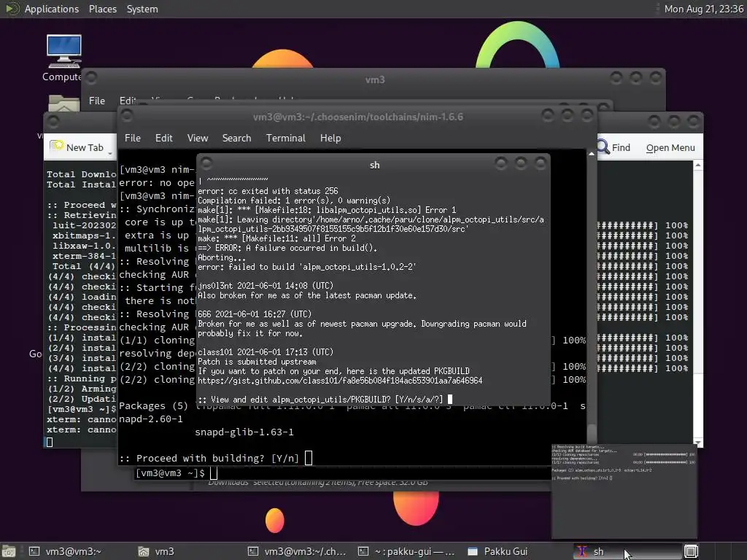Click the sh window preview thumbnail
Image resolution: width=747 pixels, height=560 pixels.
click(624, 491)
